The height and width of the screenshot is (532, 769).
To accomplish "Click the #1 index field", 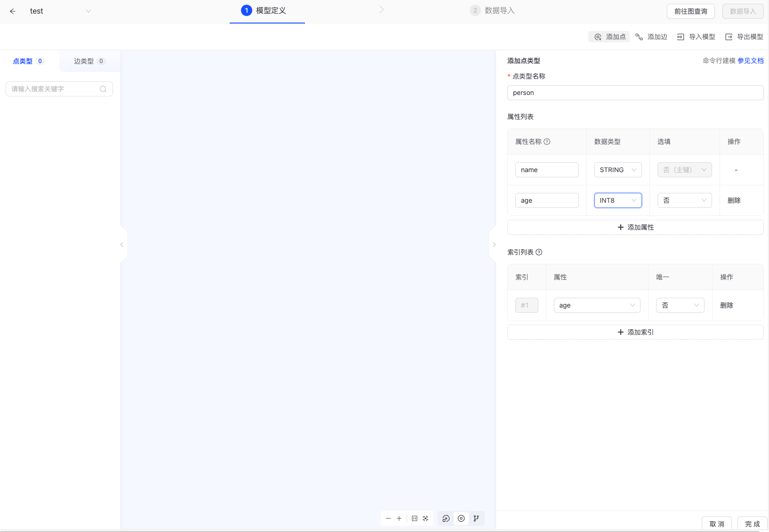I will (527, 305).
